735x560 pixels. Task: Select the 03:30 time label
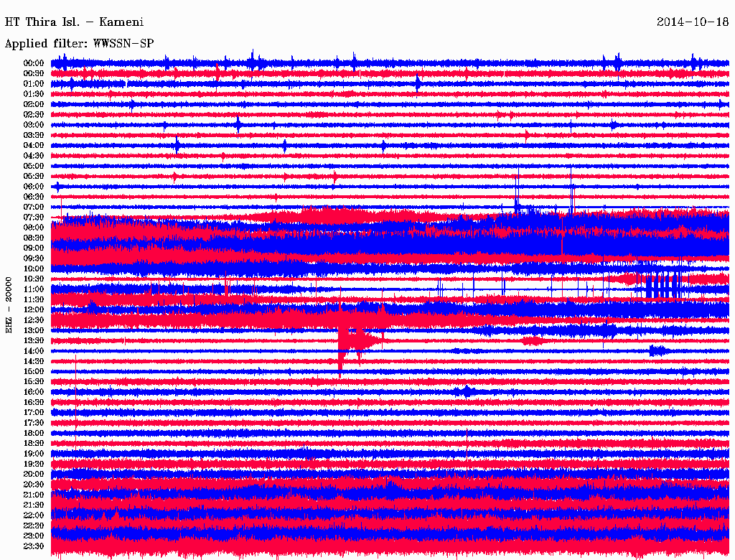click(34, 136)
